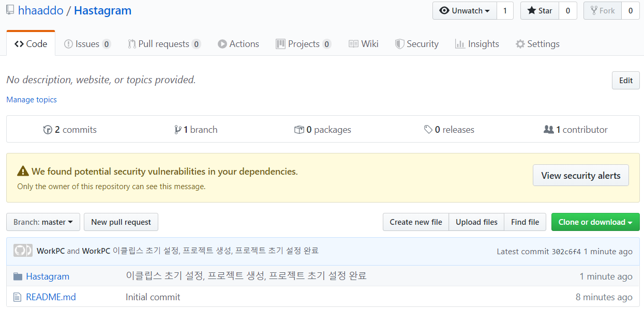Open the README.md file
This screenshot has width=644, height=309.
pyautogui.click(x=51, y=297)
